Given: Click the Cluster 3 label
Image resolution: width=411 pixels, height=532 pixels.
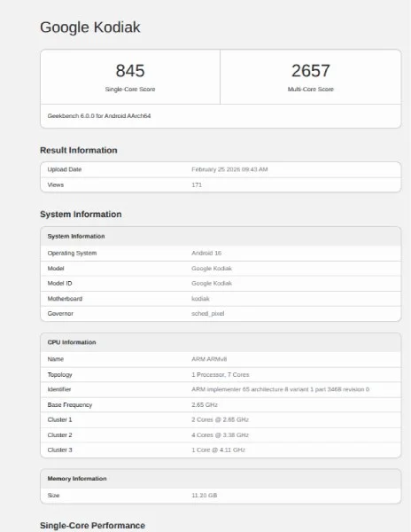Looking at the screenshot, I should [59, 450].
